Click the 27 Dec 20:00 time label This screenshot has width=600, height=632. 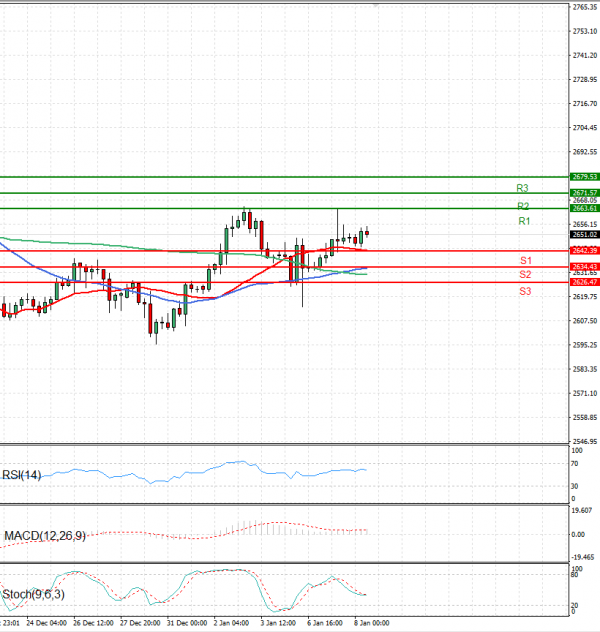click(x=140, y=623)
